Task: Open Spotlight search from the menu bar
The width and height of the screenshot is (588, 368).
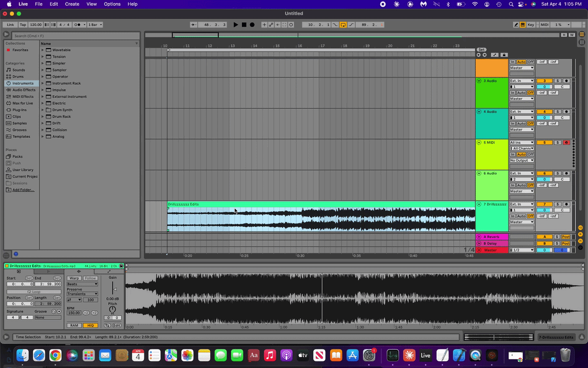Action: click(x=511, y=4)
